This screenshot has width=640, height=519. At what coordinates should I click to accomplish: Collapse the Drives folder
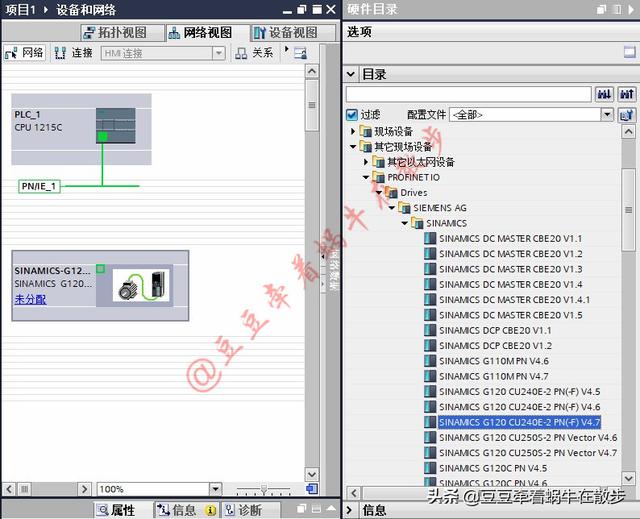click(x=379, y=193)
